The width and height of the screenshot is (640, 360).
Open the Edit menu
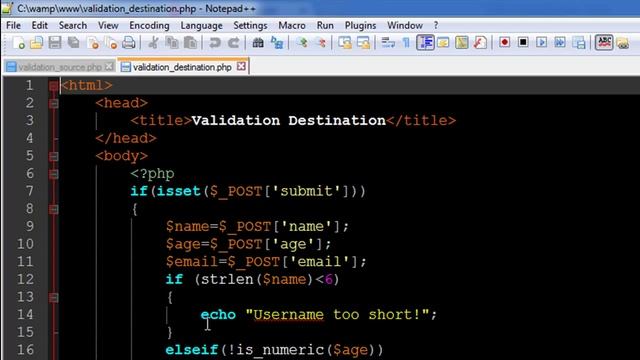[40, 25]
